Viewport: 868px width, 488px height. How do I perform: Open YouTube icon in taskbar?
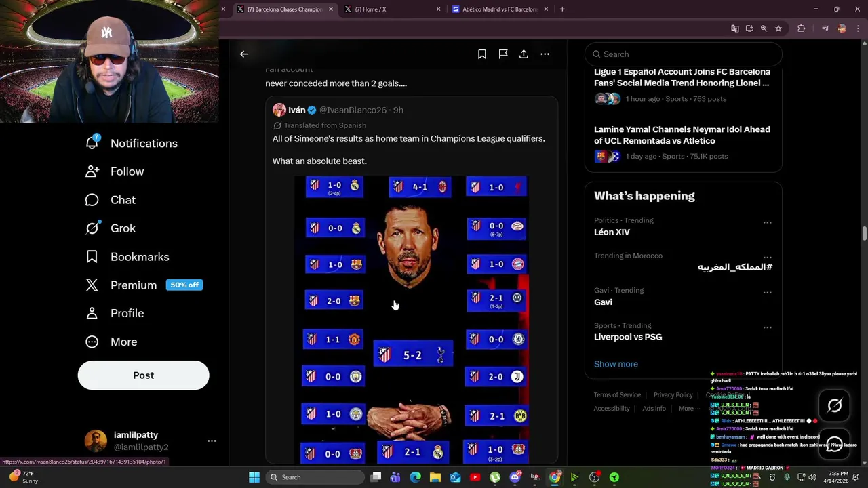[x=475, y=477]
